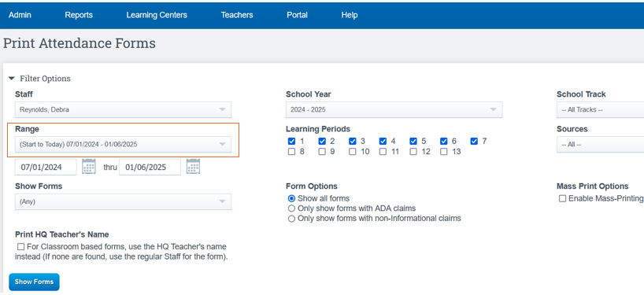Open the start date calendar picker icon
The height and width of the screenshot is (295, 644).
point(89,167)
